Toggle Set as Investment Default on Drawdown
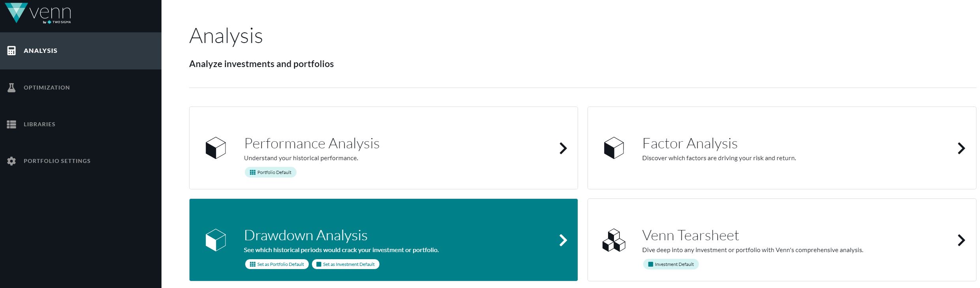Viewport: 980px width, 288px height. 345,264
